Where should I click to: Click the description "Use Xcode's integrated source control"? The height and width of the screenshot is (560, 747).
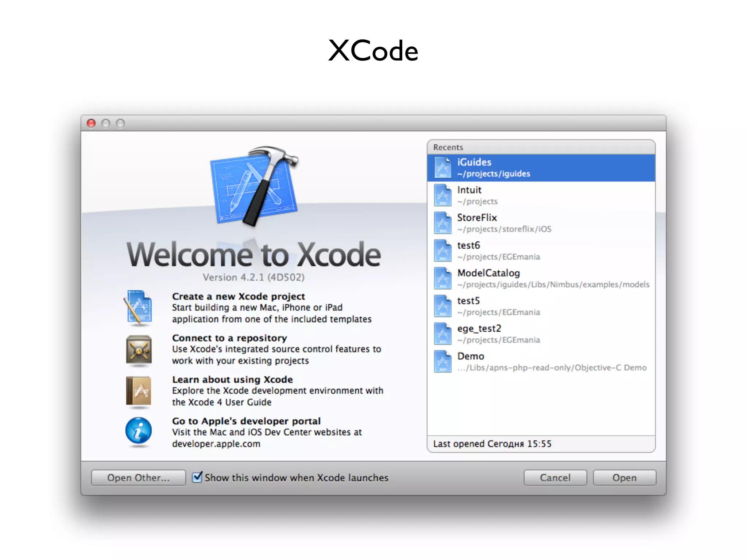pos(276,355)
